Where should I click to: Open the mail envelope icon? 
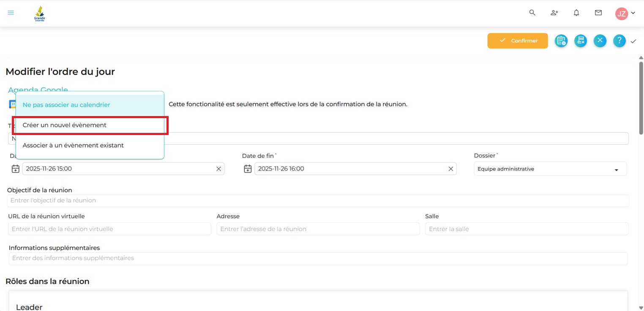(598, 13)
